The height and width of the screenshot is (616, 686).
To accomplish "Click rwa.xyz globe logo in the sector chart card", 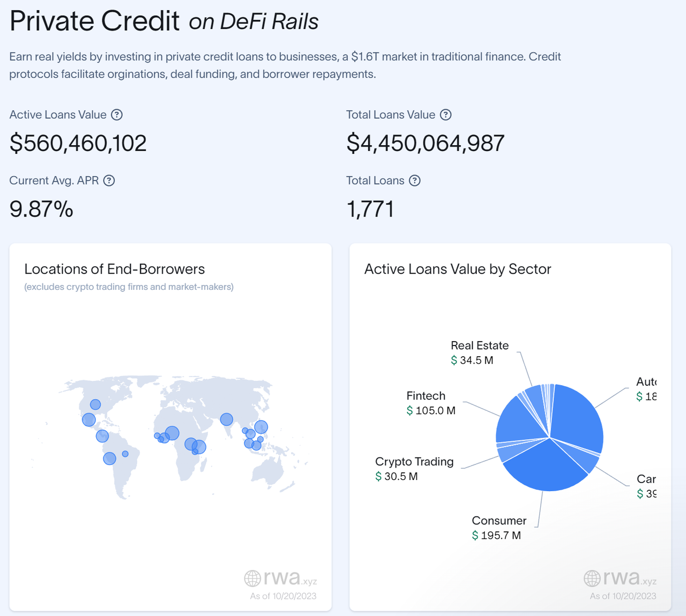I will click(592, 579).
